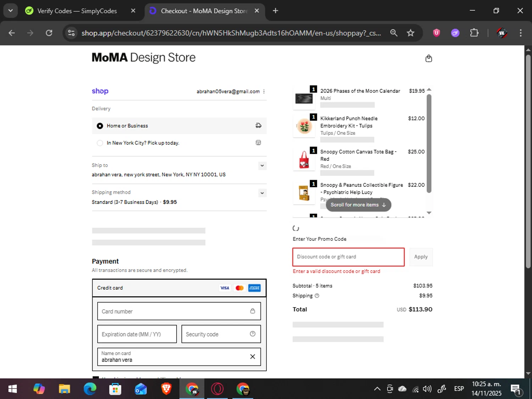Click the Tulips Embroidery Kit thumbnail
This screenshot has width=532, height=399.
point(304,126)
